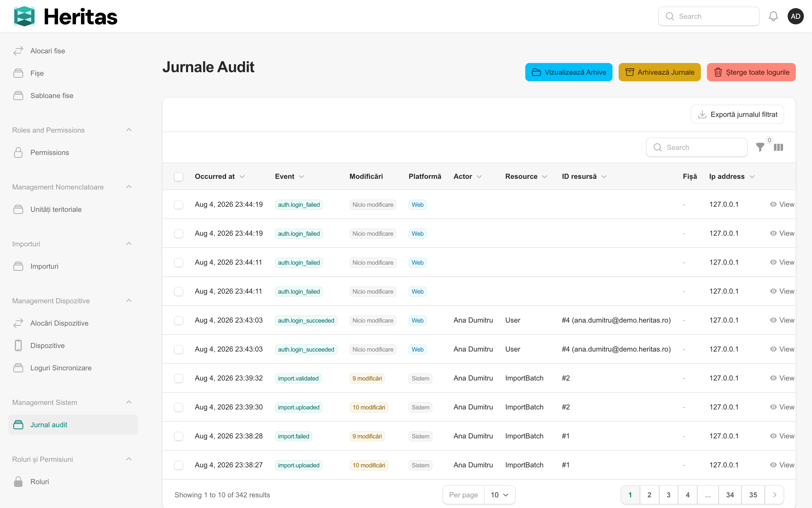Open the AD user avatar menu
This screenshot has width=812, height=508.
pos(795,16)
